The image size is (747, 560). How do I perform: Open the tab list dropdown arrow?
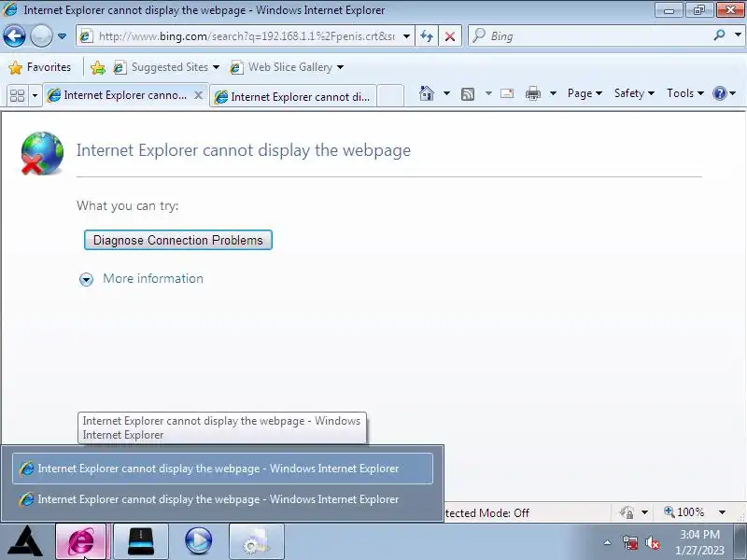(x=35, y=96)
